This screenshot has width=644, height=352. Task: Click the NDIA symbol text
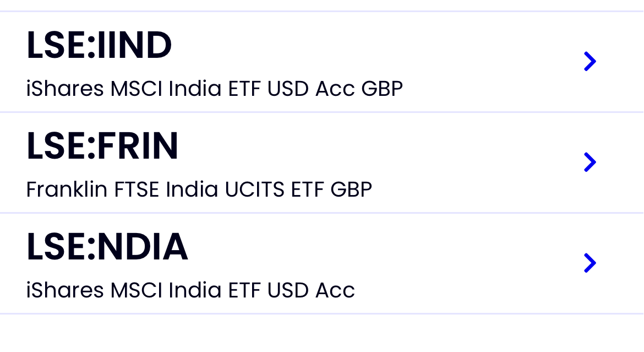point(143,247)
